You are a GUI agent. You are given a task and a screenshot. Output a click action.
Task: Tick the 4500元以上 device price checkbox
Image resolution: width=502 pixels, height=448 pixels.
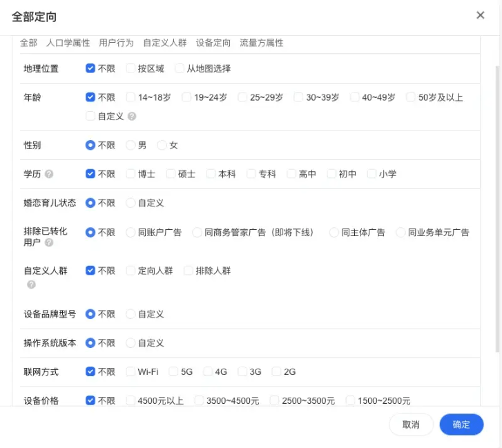(131, 400)
